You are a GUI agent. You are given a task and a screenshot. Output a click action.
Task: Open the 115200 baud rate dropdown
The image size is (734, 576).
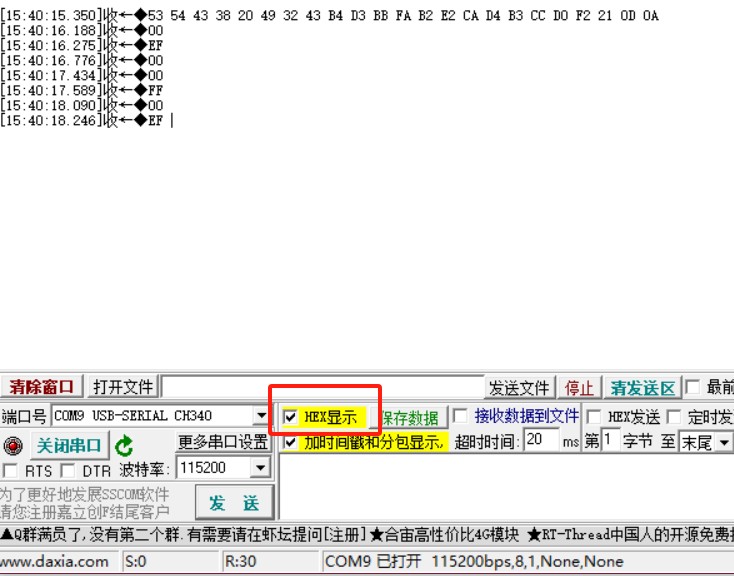260,467
